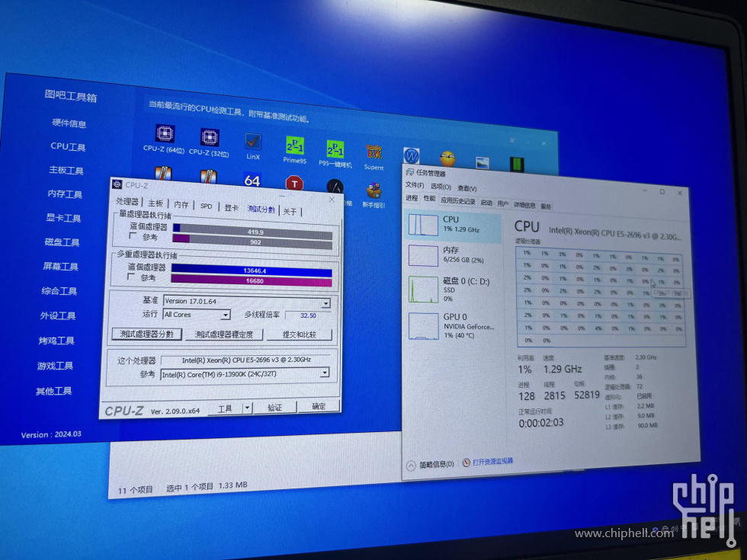Click the 測試處理器分數 button

click(x=146, y=334)
